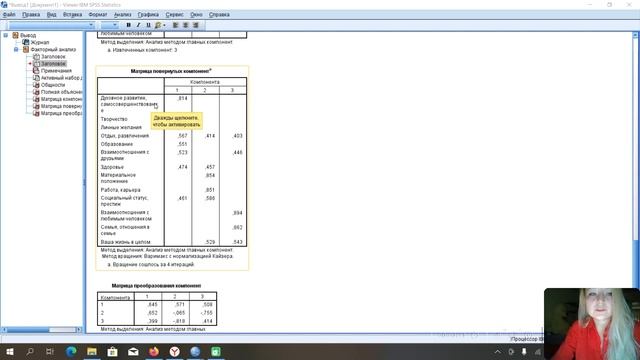The height and width of the screenshot is (360, 640).
Task: Click the Здоровье row label
Action: (x=112, y=167)
